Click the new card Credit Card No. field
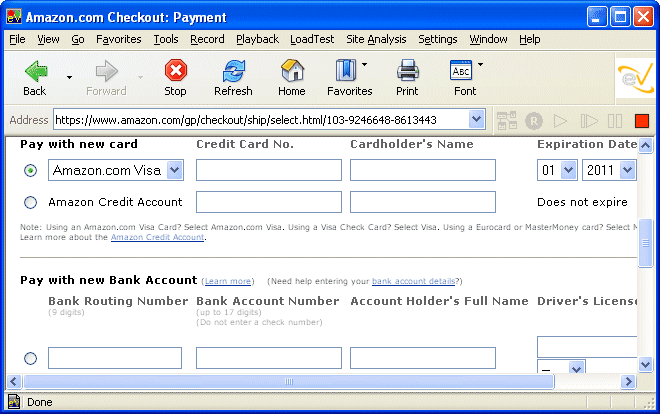Screen dimensions: 660x414 pyautogui.click(x=269, y=170)
